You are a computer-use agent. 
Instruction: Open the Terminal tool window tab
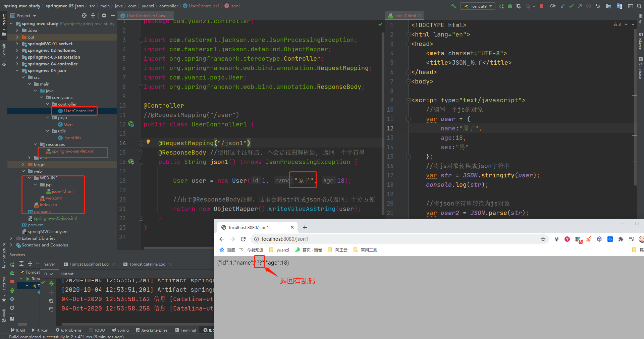(x=185, y=330)
